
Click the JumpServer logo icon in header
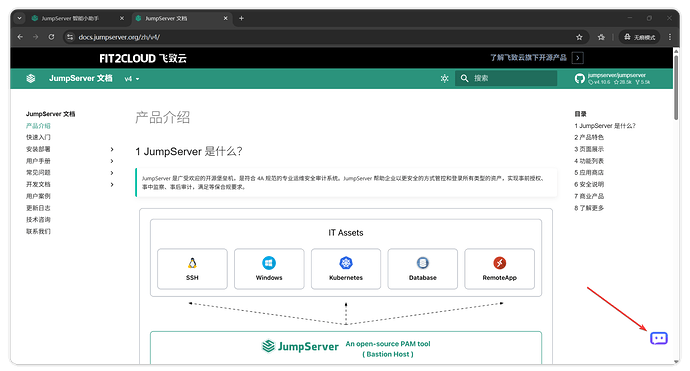pyautogui.click(x=31, y=78)
